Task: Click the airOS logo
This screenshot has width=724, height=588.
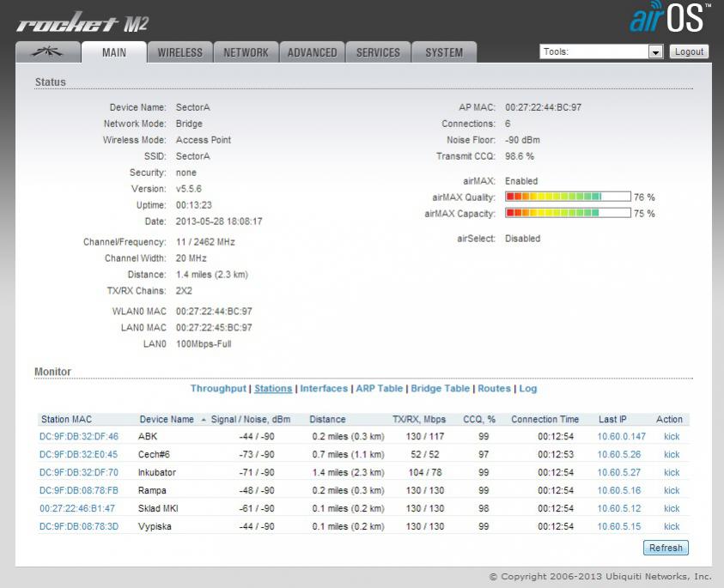Action: [669, 19]
